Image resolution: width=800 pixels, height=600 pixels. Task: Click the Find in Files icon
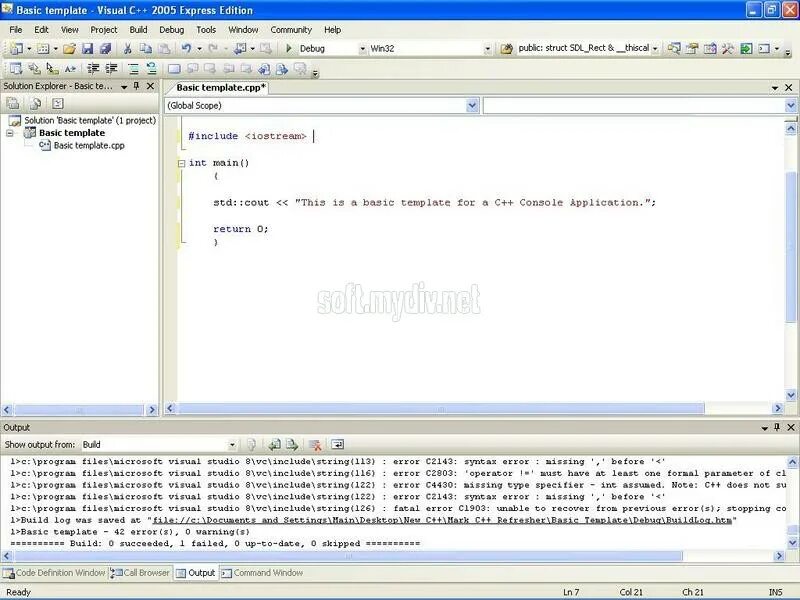click(x=506, y=48)
